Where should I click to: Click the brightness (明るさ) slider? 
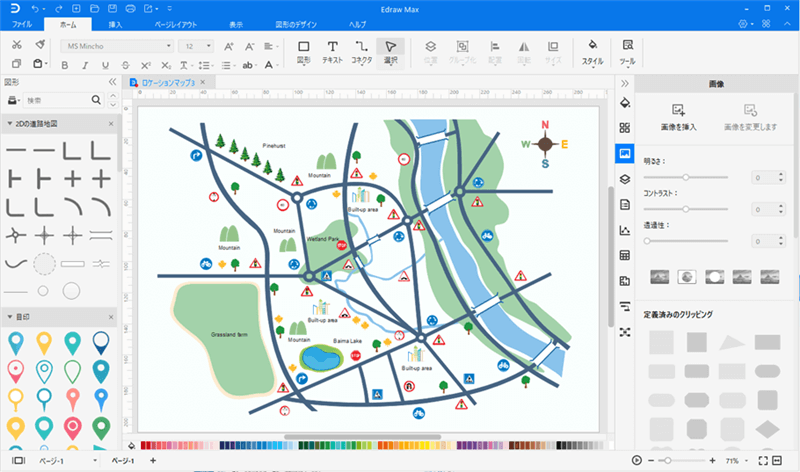pos(685,177)
